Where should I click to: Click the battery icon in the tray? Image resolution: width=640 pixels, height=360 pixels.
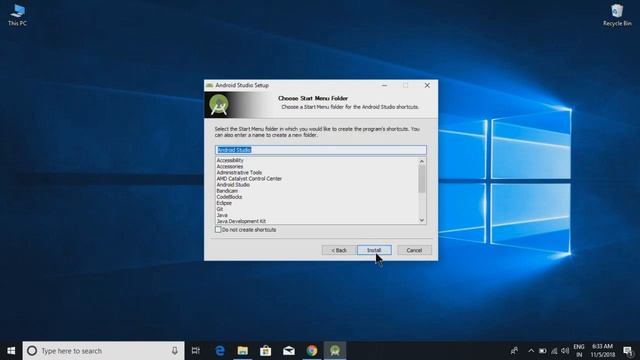542,351
